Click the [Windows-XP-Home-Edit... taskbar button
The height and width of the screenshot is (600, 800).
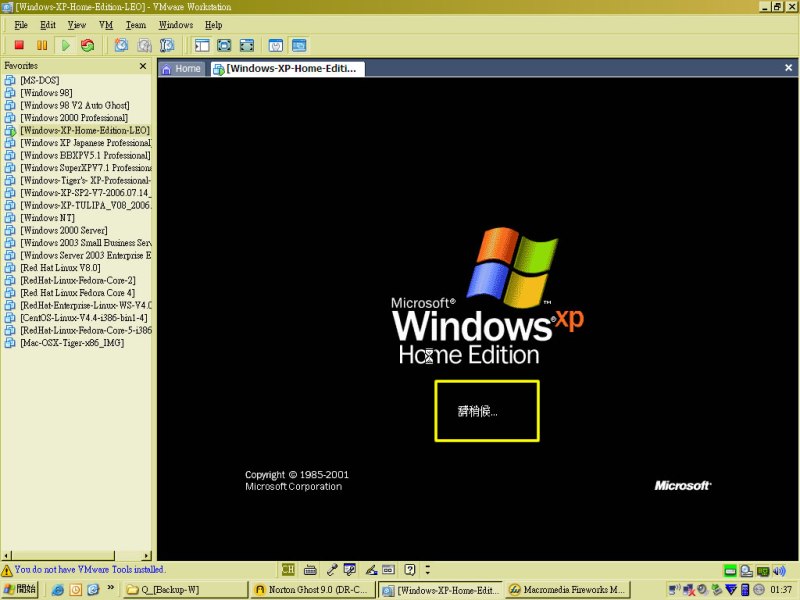(441, 590)
